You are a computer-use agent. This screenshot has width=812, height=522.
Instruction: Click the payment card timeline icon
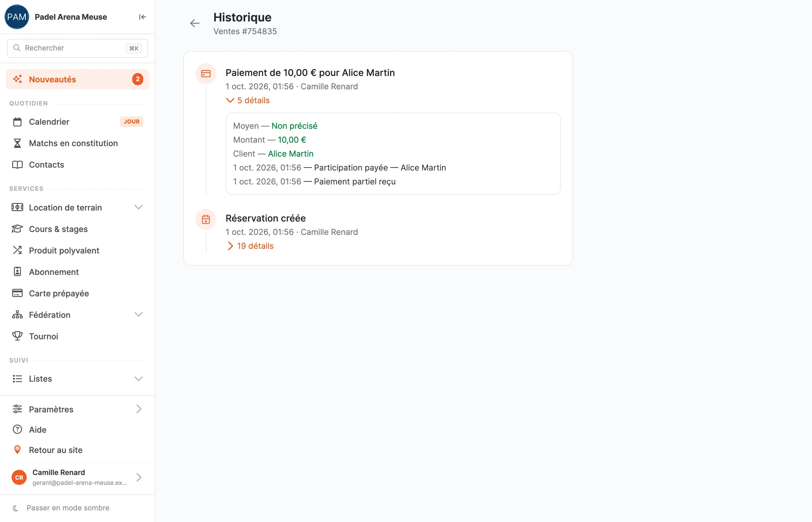[x=206, y=74]
